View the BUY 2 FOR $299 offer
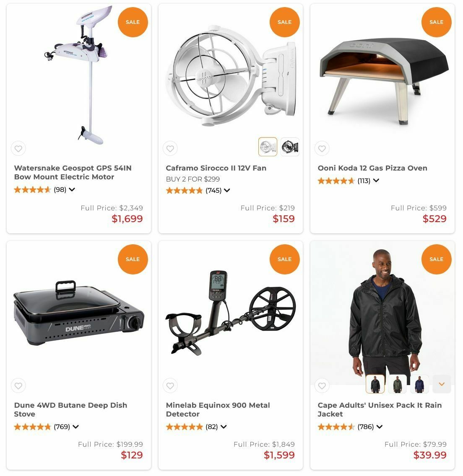The image size is (463, 476). pyautogui.click(x=192, y=179)
